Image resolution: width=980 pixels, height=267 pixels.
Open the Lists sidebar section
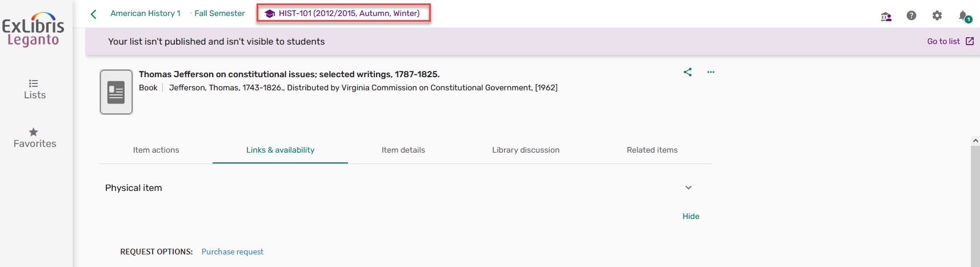(34, 89)
